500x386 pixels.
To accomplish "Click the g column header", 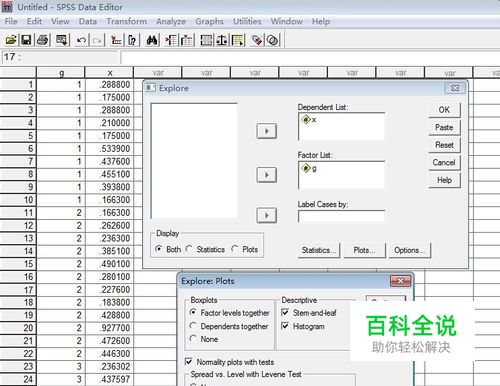I will click(x=61, y=73).
